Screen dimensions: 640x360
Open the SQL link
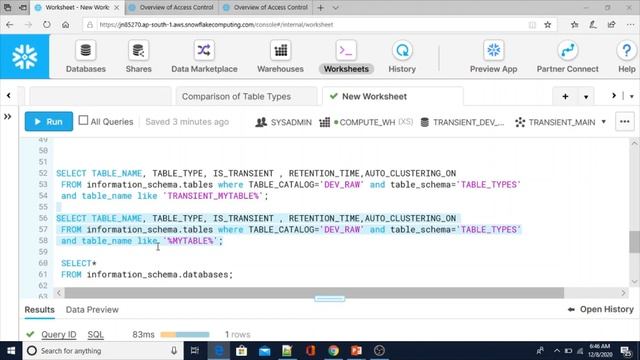click(x=96, y=335)
